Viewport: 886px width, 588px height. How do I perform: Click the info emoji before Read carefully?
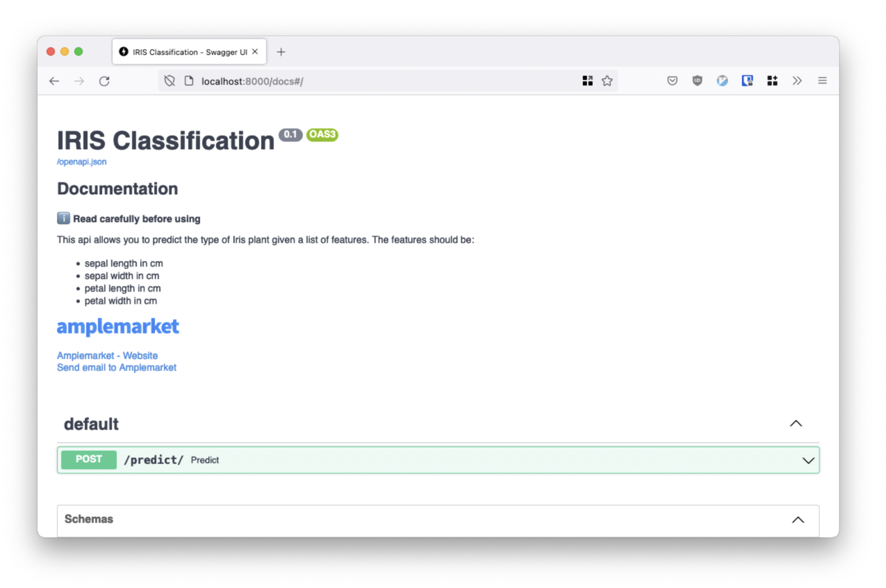click(63, 218)
